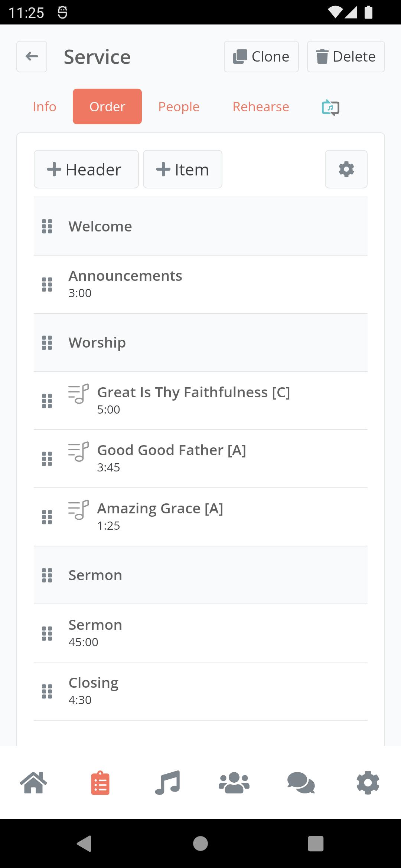Screen dimensions: 401x868
Task: Select the Worship header row
Action: pyautogui.click(x=200, y=342)
